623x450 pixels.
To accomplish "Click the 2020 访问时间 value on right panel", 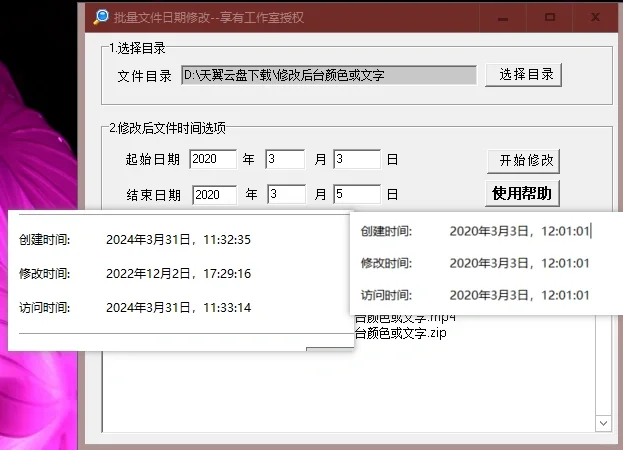I will click(x=518, y=295).
